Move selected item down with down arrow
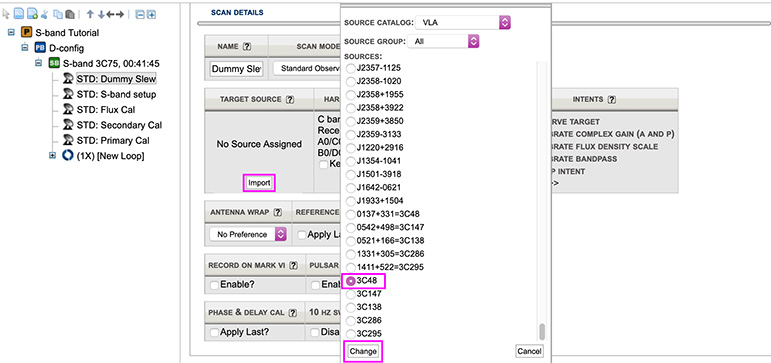The image size is (771, 363). point(101,14)
